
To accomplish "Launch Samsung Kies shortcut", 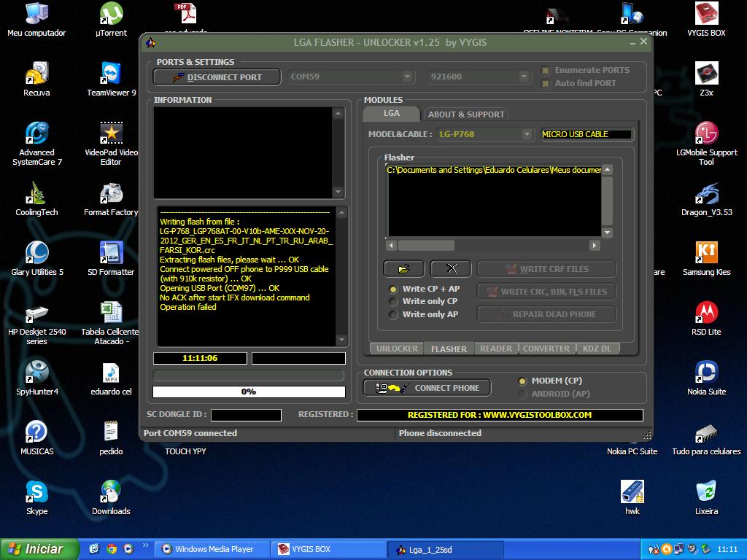I will coord(706,259).
